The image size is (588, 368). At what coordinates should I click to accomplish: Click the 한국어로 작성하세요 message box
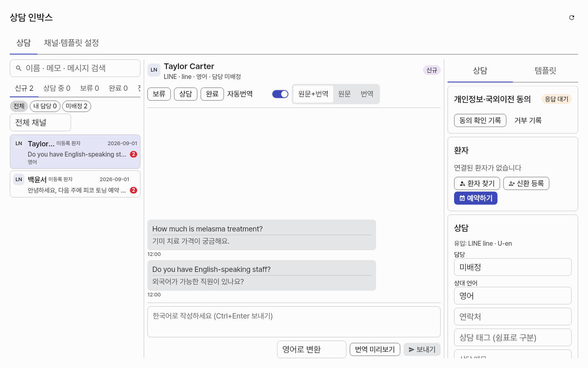[294, 322]
